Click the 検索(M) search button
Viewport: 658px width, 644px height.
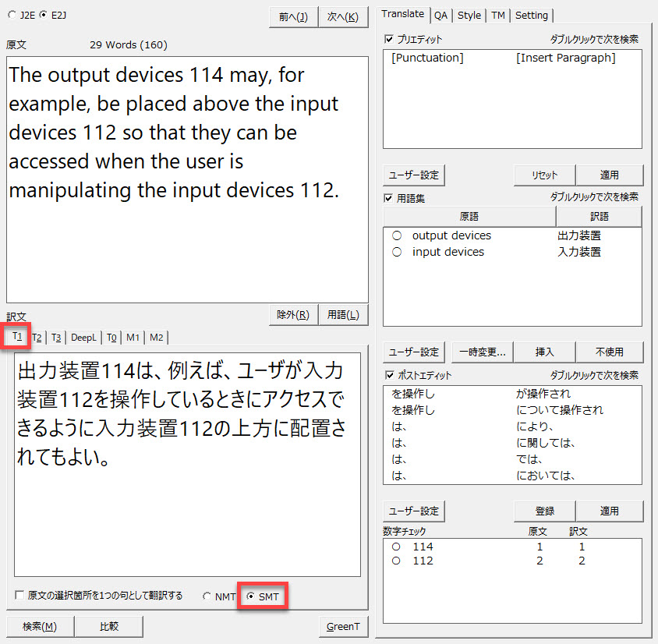(x=40, y=626)
